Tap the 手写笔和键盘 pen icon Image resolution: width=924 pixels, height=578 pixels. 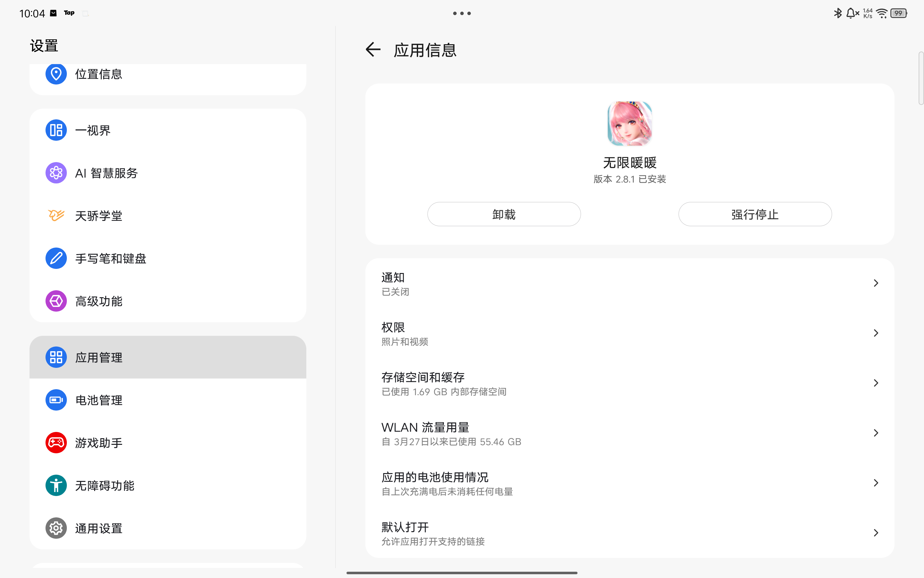coord(56,259)
